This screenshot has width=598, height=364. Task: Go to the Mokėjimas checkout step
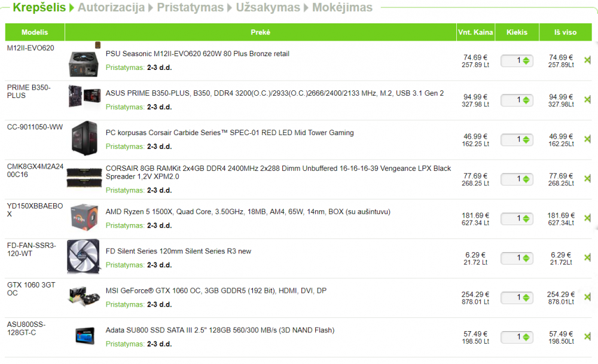pyautogui.click(x=342, y=7)
